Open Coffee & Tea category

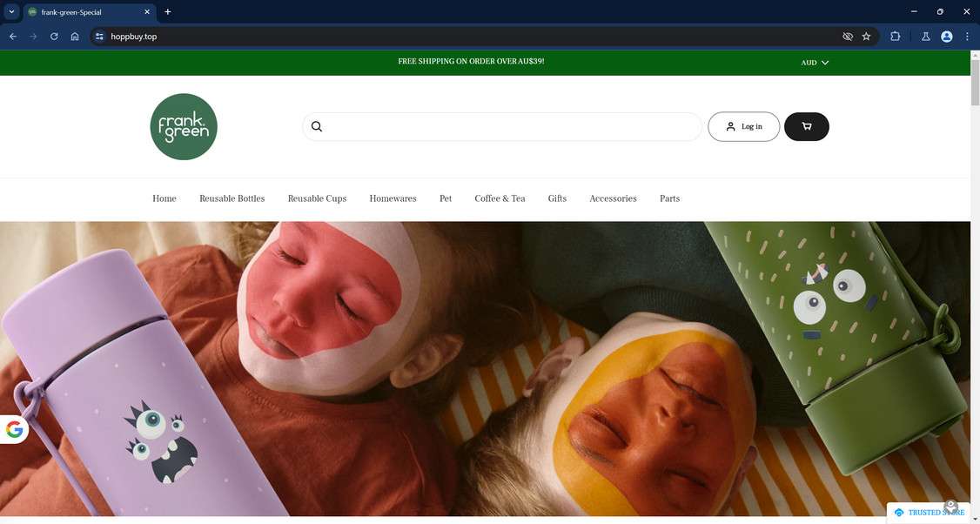click(x=500, y=198)
